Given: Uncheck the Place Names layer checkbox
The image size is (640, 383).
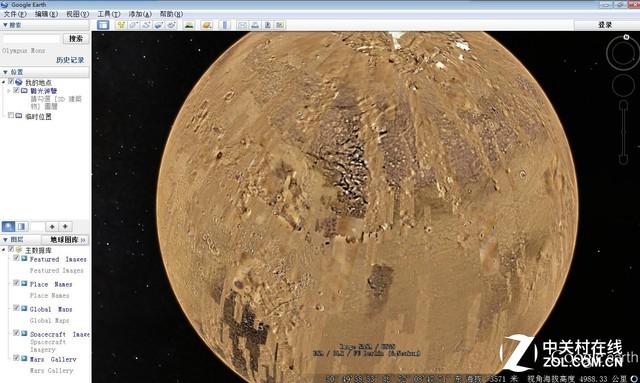Looking at the screenshot, I should (16, 283).
